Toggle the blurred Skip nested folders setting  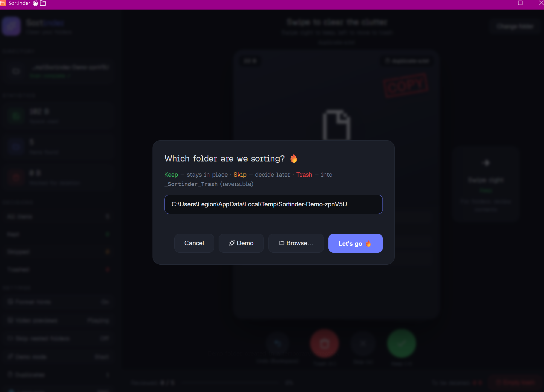click(x=58, y=338)
